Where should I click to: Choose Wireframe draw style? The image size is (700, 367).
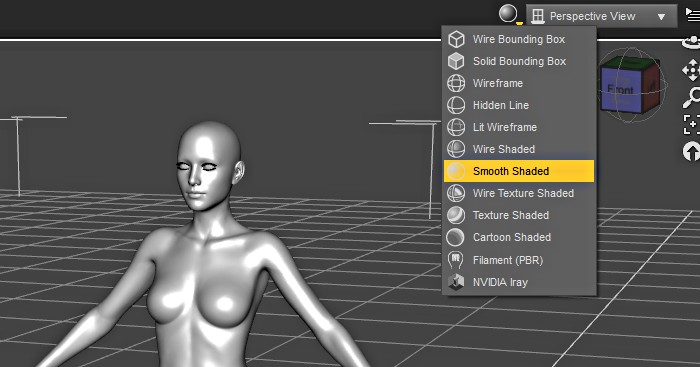pyautogui.click(x=519, y=83)
